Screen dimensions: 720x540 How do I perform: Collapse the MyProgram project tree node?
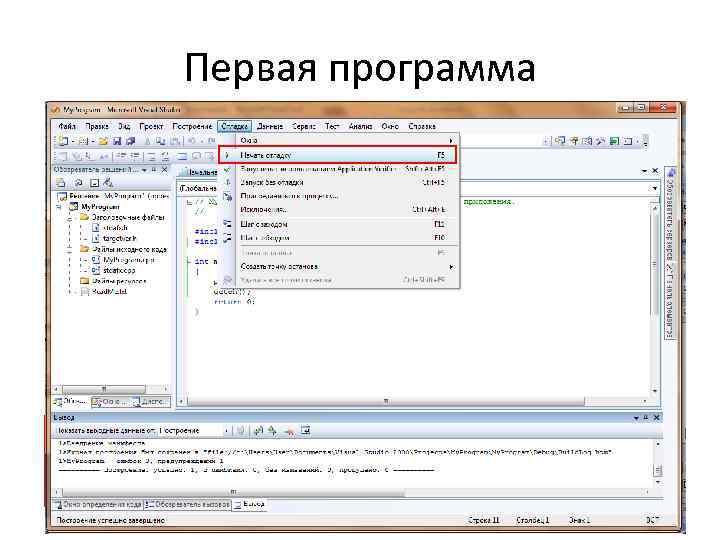(59, 207)
